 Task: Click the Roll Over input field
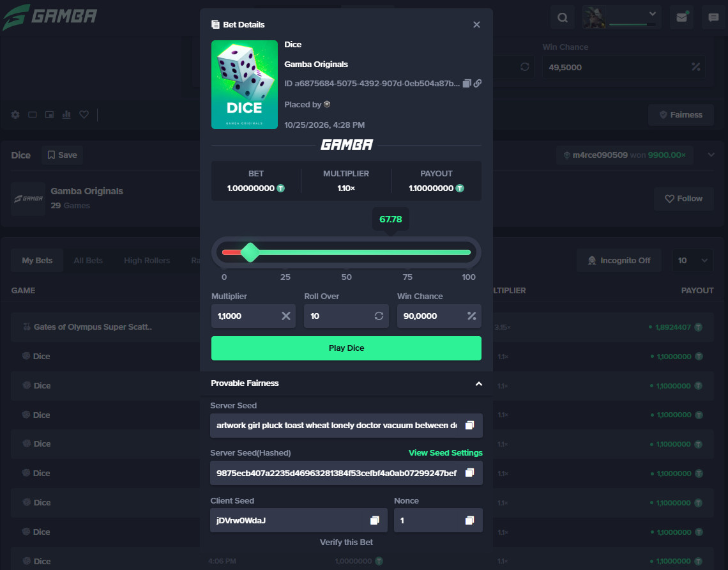point(346,316)
